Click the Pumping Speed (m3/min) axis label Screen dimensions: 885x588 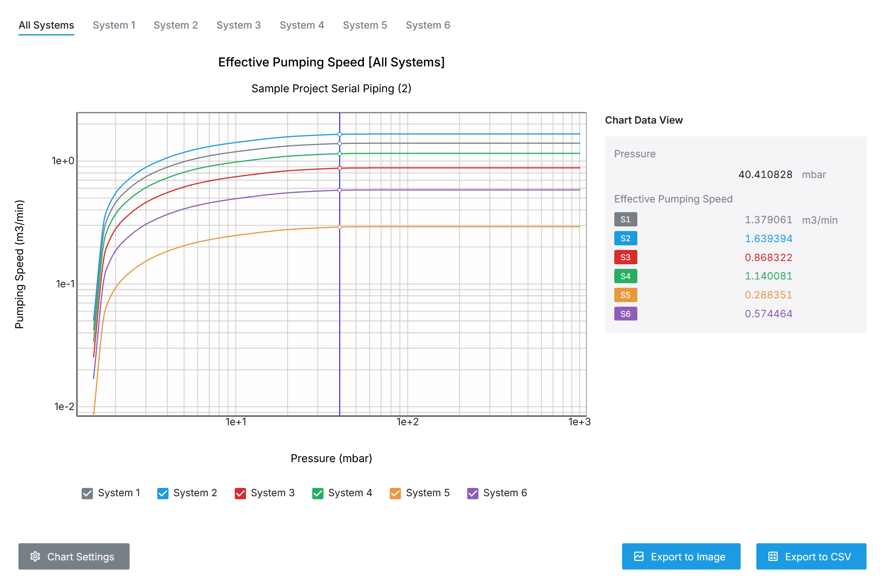click(19, 264)
